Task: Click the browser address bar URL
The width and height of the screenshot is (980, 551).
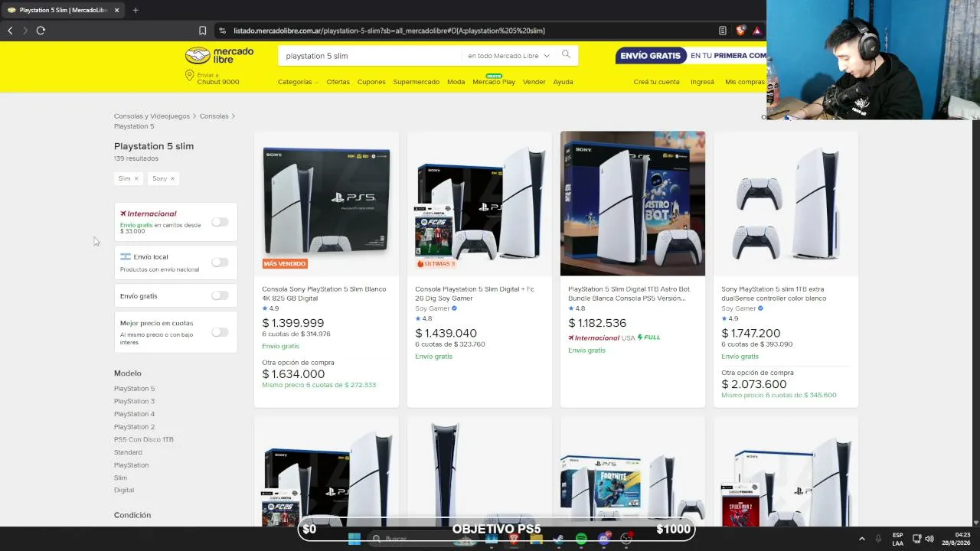Action: tap(389, 31)
